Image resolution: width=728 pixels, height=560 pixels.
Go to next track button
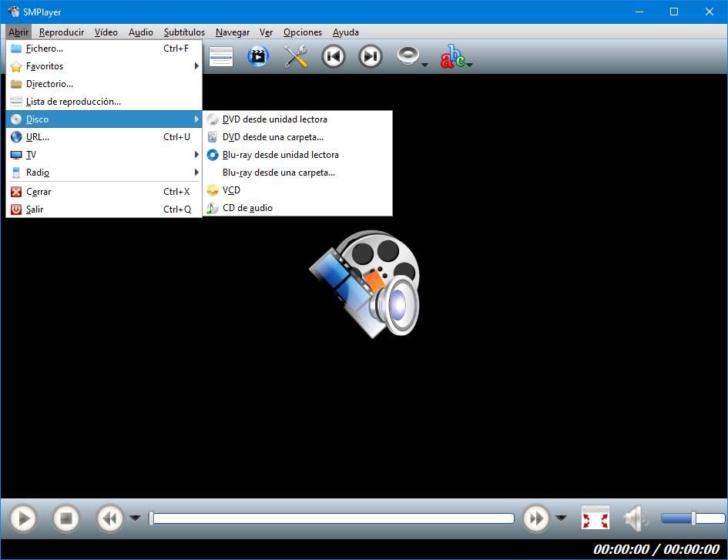[371, 57]
